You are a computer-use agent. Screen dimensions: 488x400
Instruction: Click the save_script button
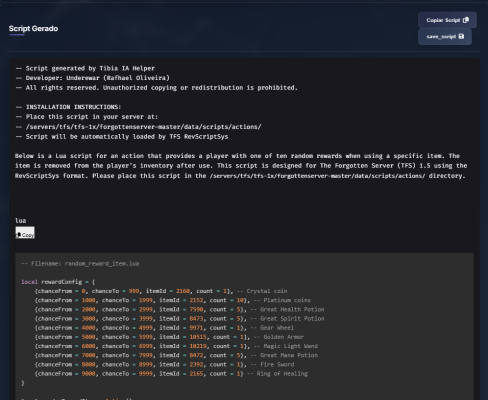(445, 37)
